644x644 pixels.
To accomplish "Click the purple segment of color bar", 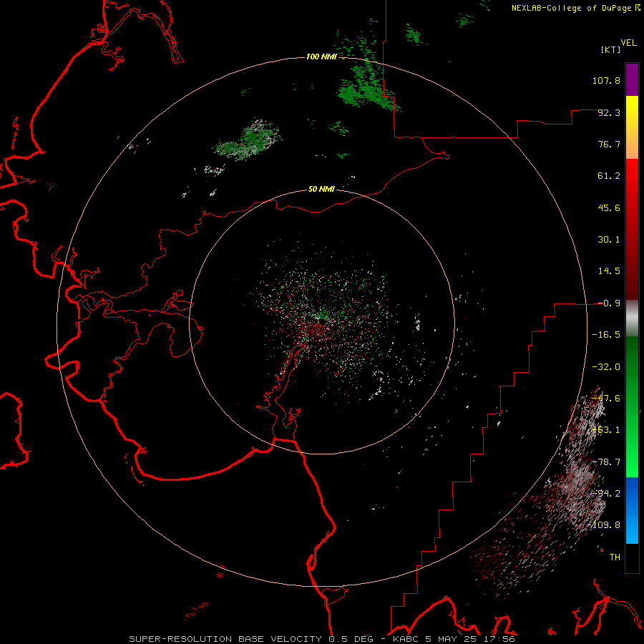I will [x=632, y=79].
